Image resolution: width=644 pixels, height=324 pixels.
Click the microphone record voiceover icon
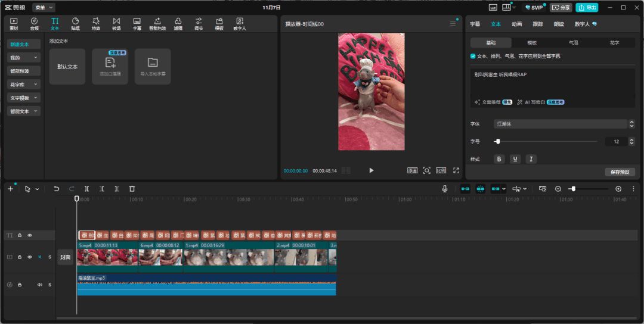445,189
